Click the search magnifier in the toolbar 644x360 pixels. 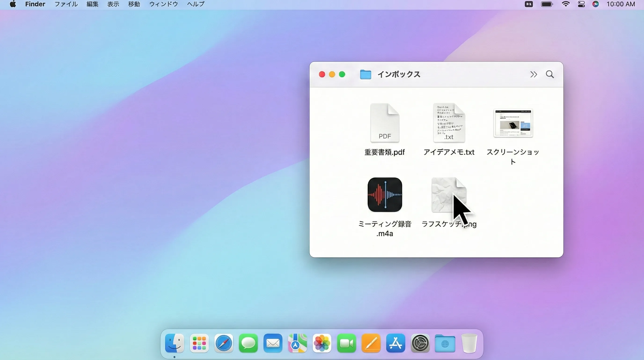(x=550, y=74)
